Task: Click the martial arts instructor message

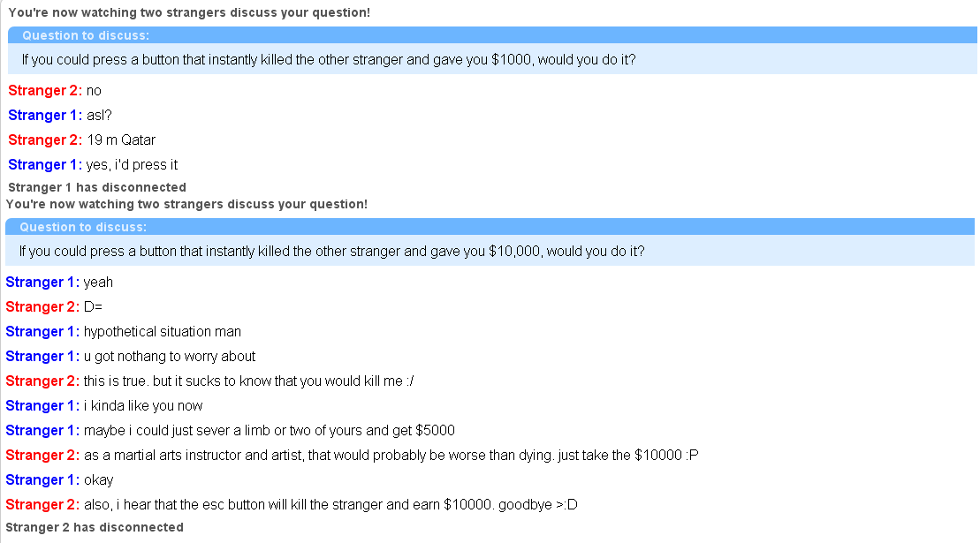Action: click(x=391, y=456)
